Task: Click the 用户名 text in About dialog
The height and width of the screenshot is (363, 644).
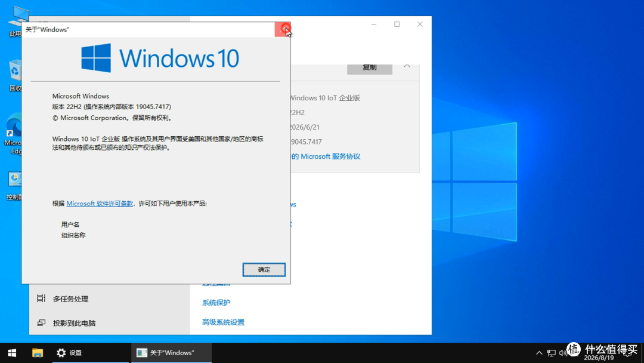Action: point(70,224)
